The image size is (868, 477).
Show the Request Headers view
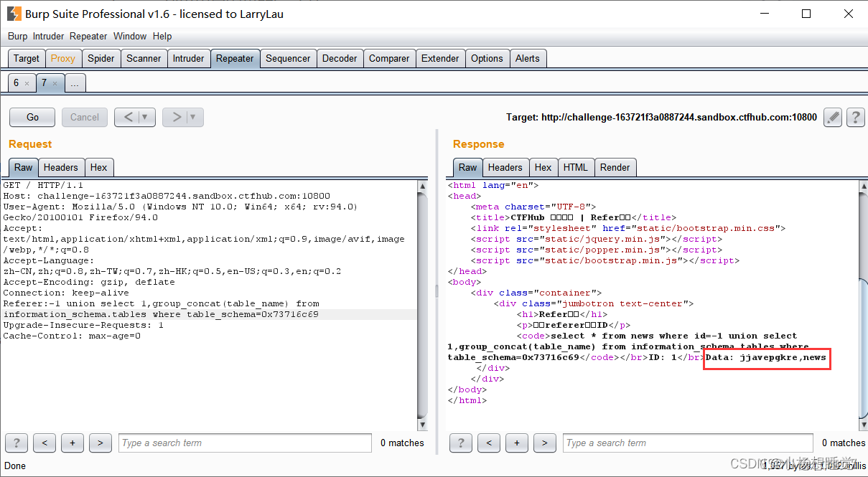pos(60,167)
